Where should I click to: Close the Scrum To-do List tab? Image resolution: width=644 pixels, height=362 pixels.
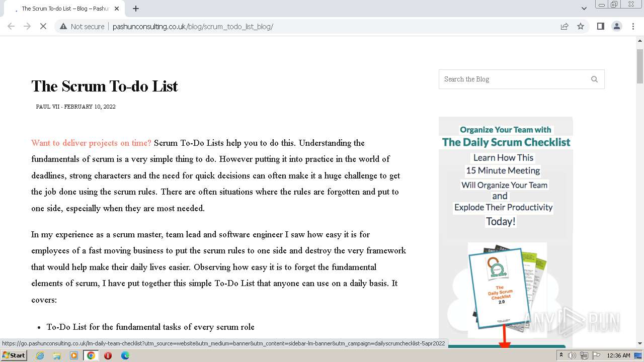click(117, 9)
